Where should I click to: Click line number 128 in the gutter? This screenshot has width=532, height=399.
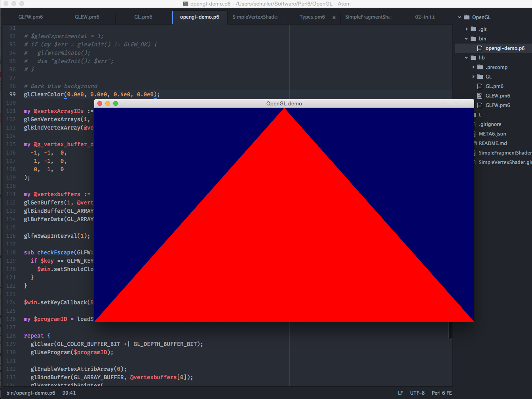pos(11,336)
